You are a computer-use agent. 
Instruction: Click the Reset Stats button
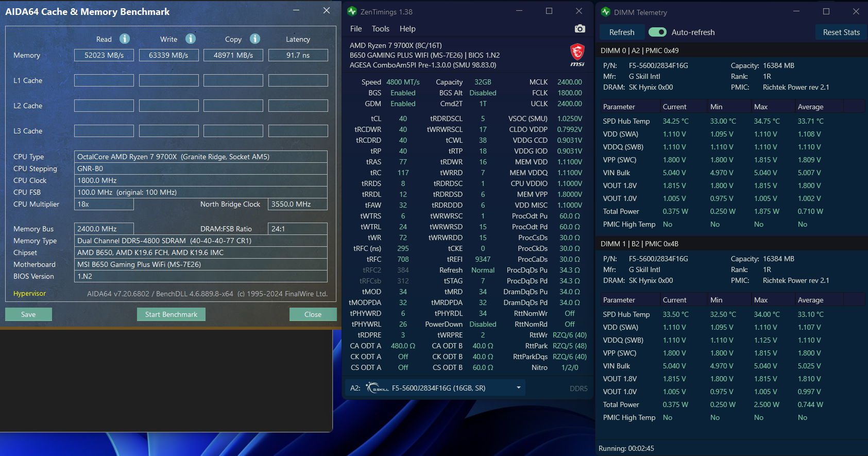[841, 32]
